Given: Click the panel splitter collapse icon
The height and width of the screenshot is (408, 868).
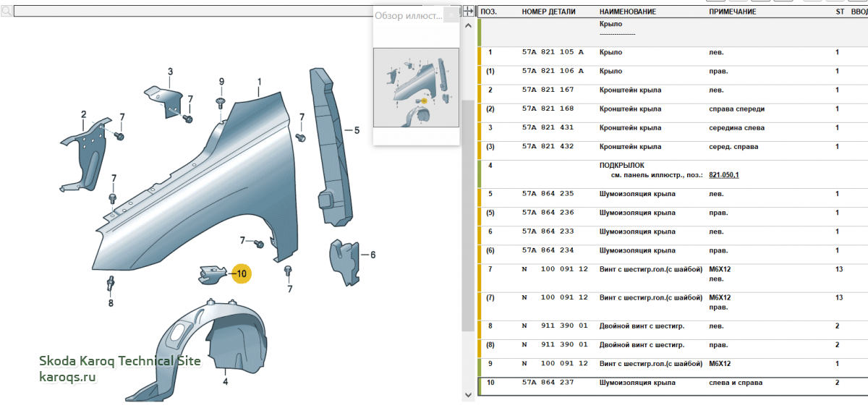Looking at the screenshot, I should 468,12.
